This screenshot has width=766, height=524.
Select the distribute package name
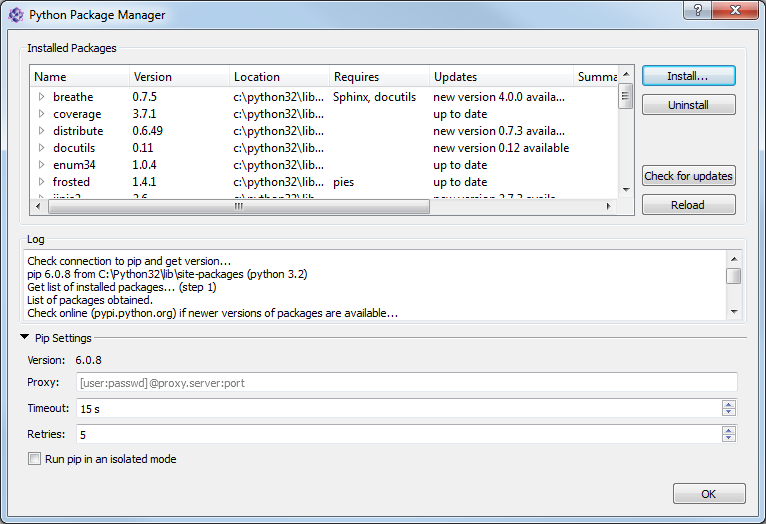pyautogui.click(x=78, y=131)
